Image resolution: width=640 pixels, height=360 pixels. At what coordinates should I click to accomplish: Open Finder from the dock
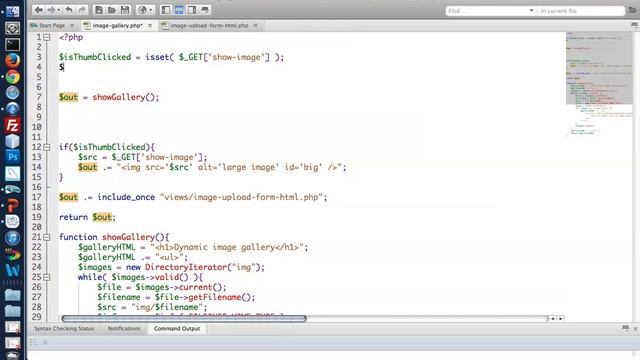click(x=12, y=11)
